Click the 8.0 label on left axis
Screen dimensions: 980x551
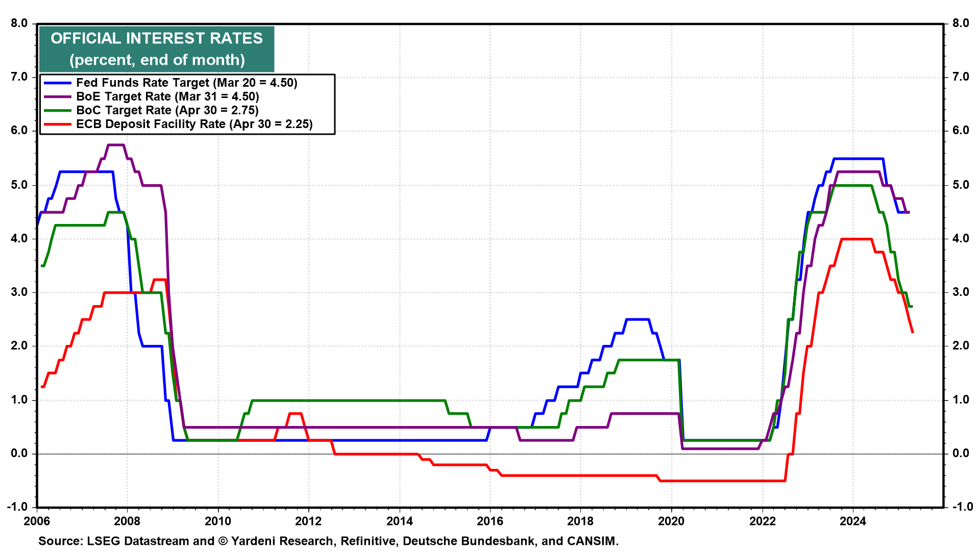(18, 23)
